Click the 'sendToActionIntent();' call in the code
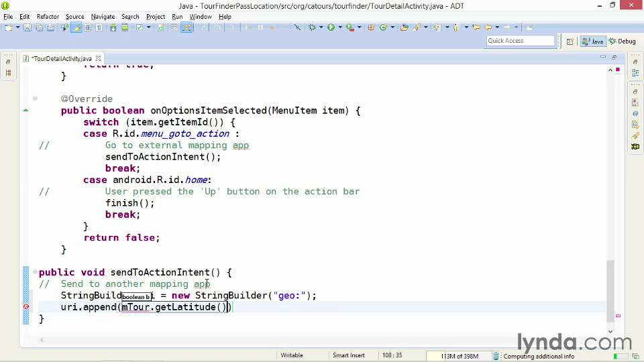Image resolution: width=644 pixels, height=362 pixels. click(x=163, y=157)
